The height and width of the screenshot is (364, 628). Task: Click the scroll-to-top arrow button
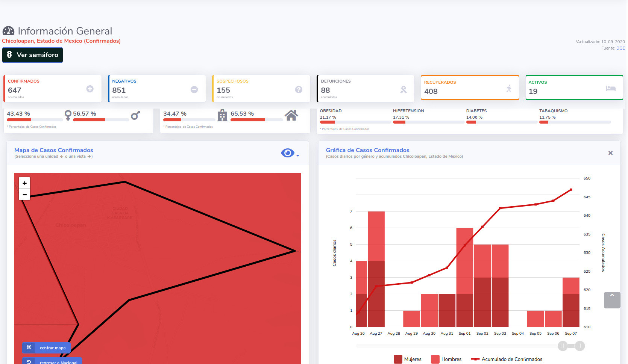[612, 300]
